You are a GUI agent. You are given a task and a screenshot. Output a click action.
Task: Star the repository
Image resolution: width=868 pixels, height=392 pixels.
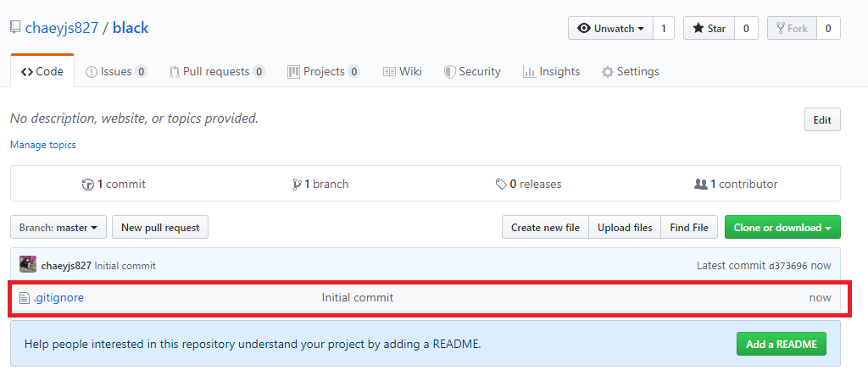[x=709, y=28]
